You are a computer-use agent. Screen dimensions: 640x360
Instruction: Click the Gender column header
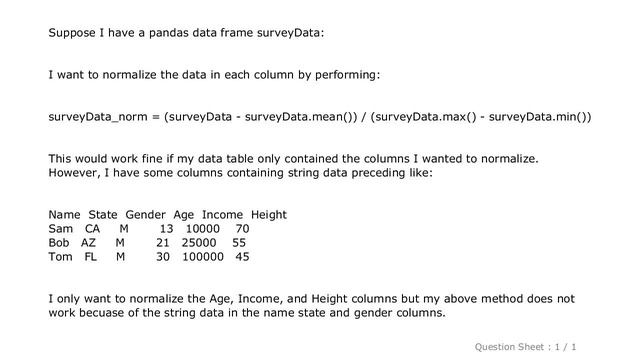coord(145,215)
